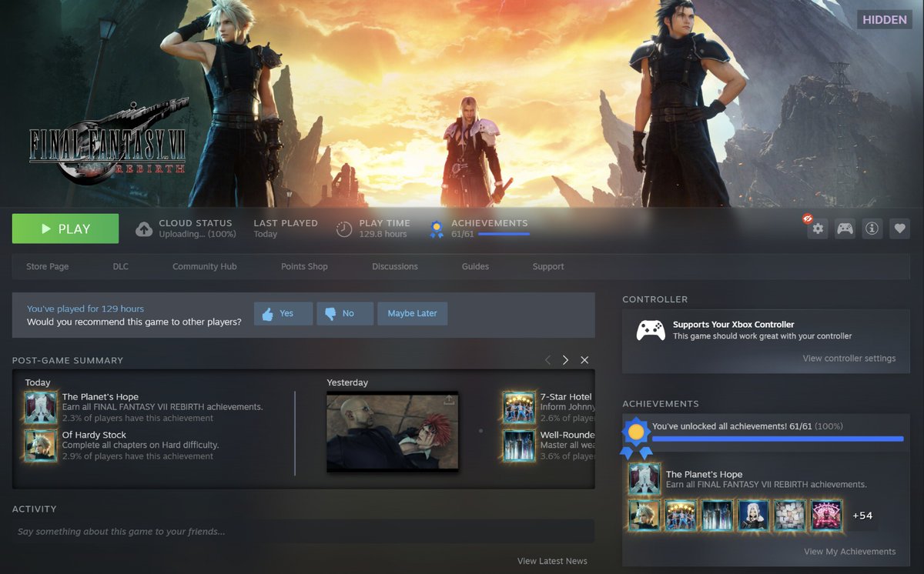The image size is (924, 574).
Task: Open View Latest News link
Action: click(552, 561)
